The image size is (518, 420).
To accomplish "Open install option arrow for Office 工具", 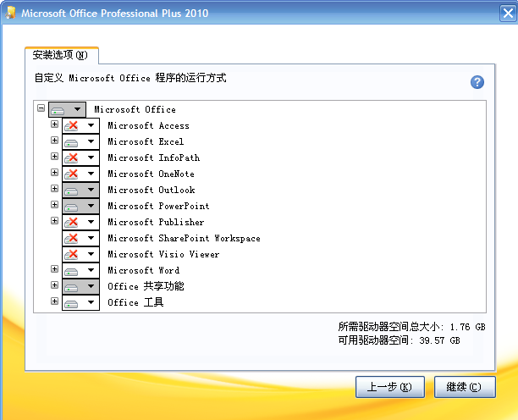I will tap(91, 302).
